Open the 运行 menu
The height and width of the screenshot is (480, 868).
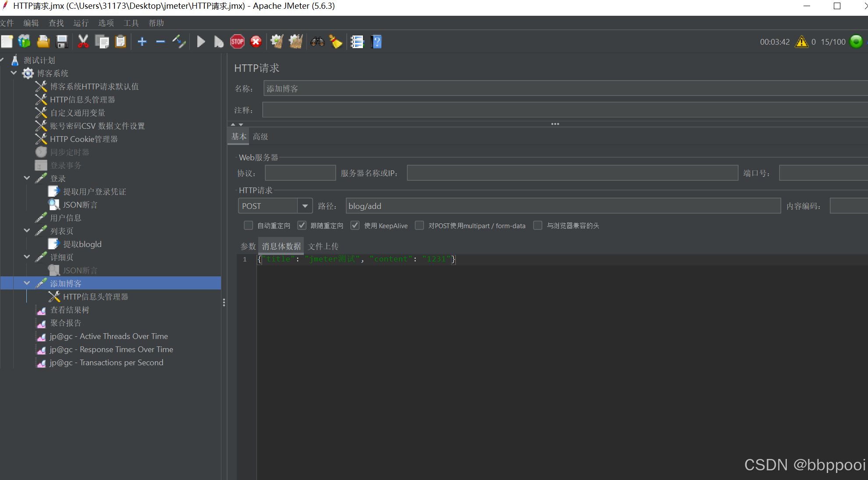(81, 23)
